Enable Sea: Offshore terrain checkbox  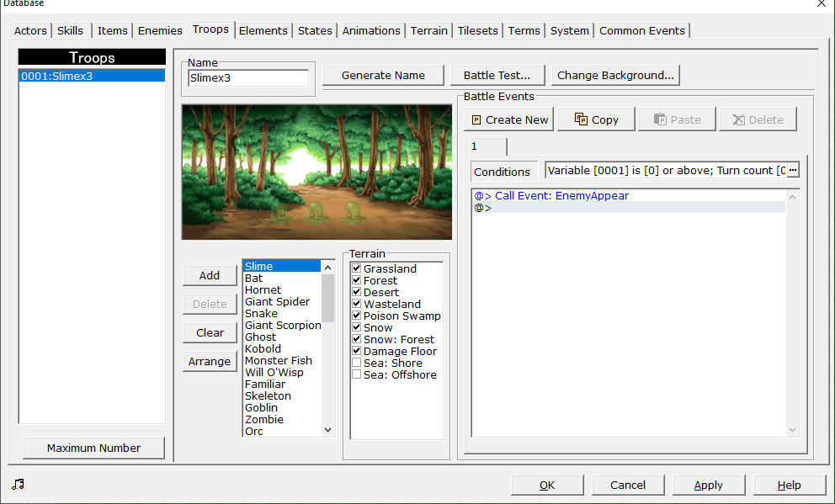coord(357,374)
